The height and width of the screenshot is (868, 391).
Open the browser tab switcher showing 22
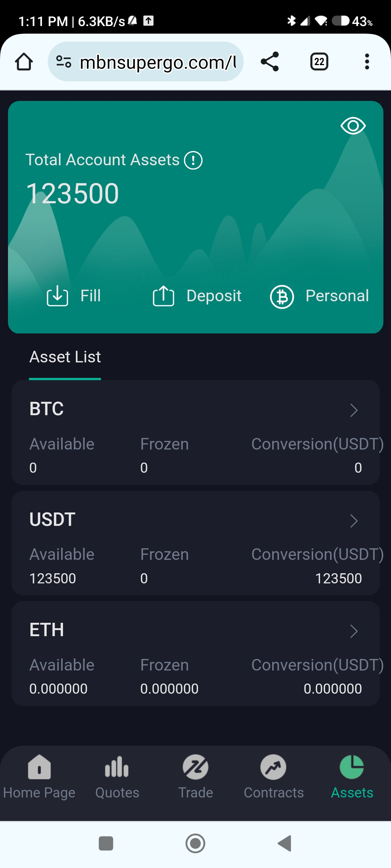tap(319, 61)
